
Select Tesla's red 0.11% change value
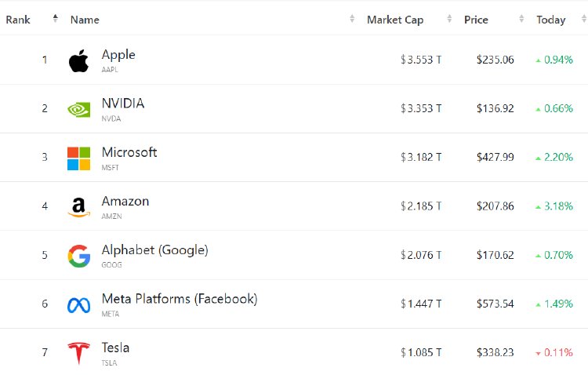[558, 352]
